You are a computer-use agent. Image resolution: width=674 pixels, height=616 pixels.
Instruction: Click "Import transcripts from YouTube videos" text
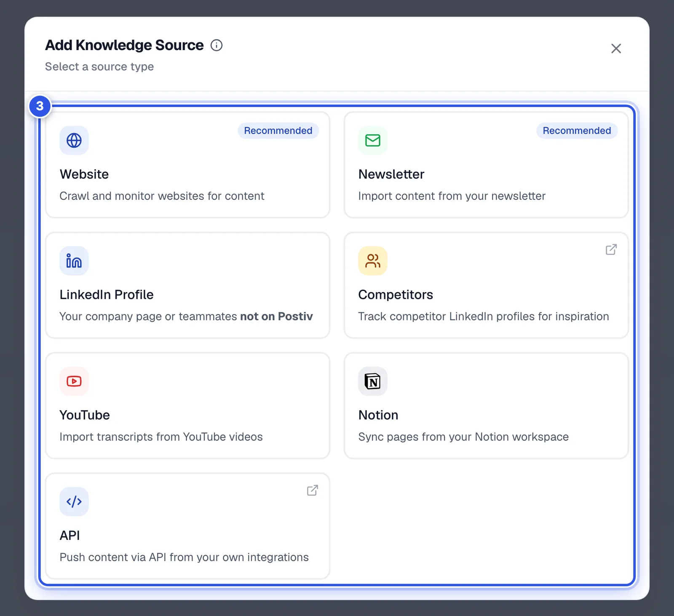(x=161, y=437)
